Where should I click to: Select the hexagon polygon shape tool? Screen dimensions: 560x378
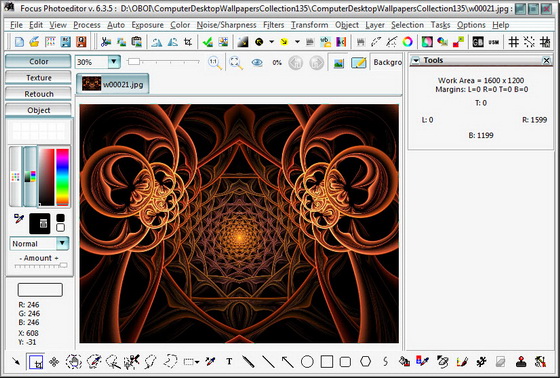(x=365, y=362)
